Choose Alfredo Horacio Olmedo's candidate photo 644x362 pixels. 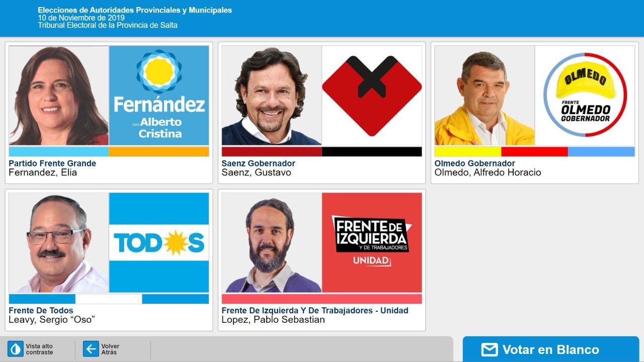pyautogui.click(x=485, y=96)
